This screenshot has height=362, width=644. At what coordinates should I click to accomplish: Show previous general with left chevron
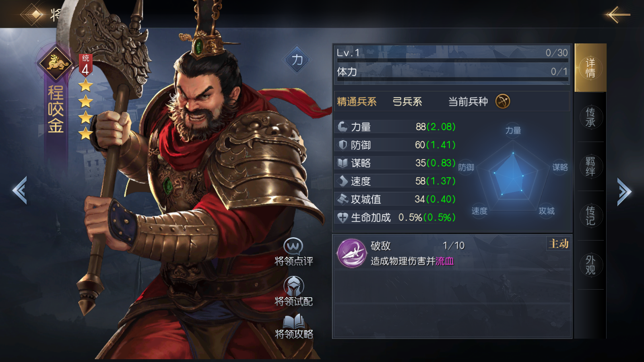point(20,190)
